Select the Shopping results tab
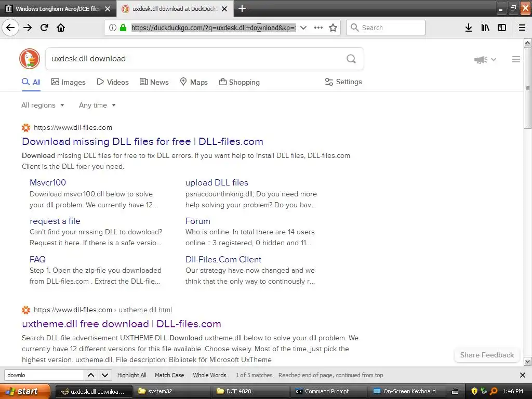The width and height of the screenshot is (532, 399). click(239, 82)
